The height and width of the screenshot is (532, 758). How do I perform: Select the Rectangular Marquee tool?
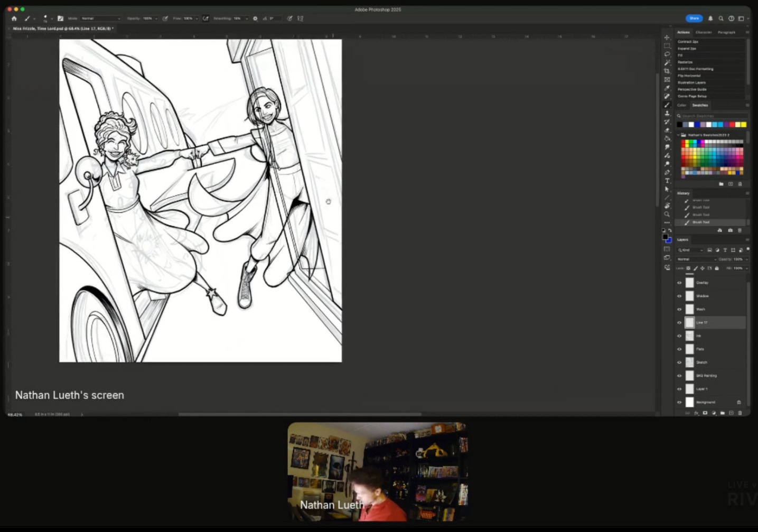(667, 46)
